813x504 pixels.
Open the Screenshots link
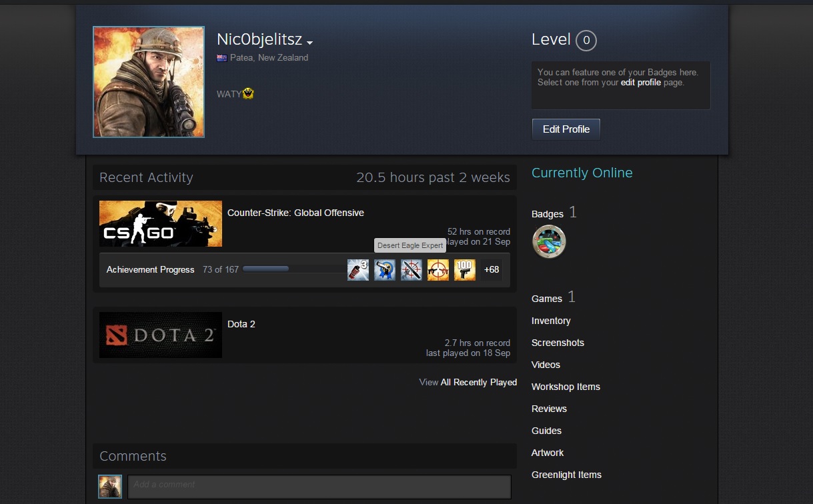pyautogui.click(x=558, y=343)
